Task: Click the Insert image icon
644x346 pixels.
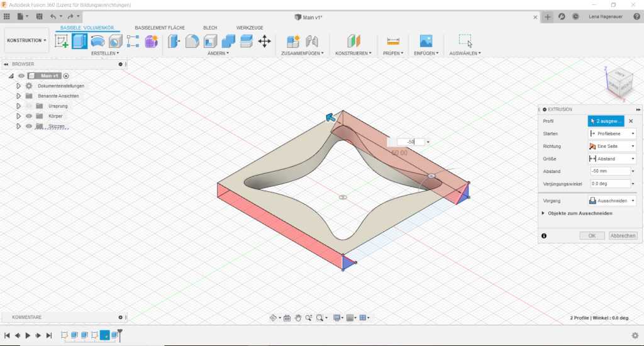Action: pyautogui.click(x=426, y=41)
